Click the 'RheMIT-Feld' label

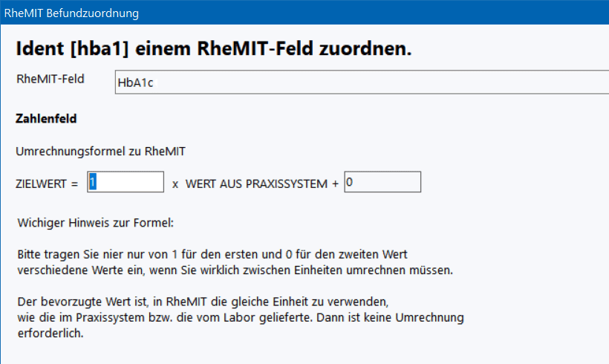pyautogui.click(x=50, y=80)
